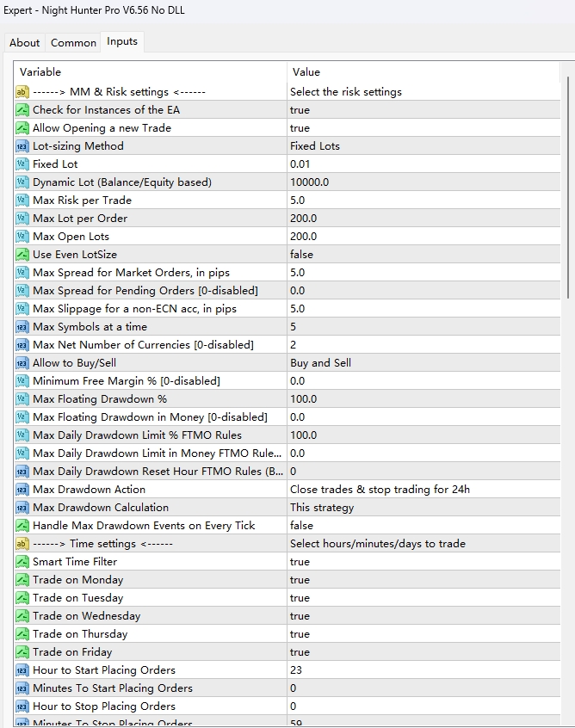Toggle the Trade on Monday true value
The width and height of the screenshot is (575, 728).
[x=300, y=580]
